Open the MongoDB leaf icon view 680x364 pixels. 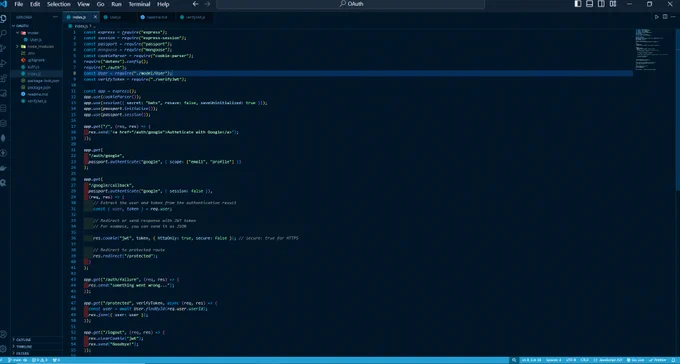click(x=4, y=138)
